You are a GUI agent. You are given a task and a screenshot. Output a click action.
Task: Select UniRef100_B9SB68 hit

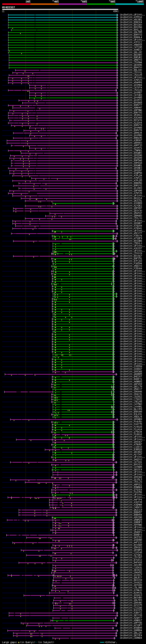131,103
